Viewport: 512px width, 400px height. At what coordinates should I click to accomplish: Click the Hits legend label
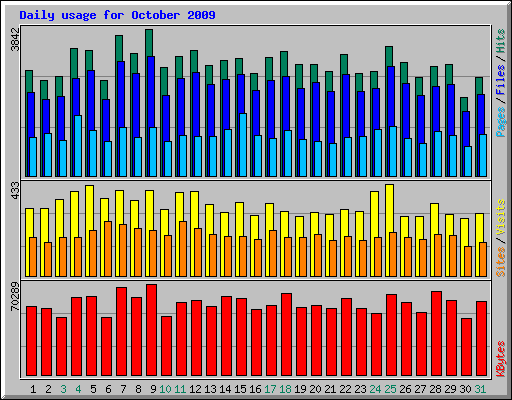pos(500,41)
